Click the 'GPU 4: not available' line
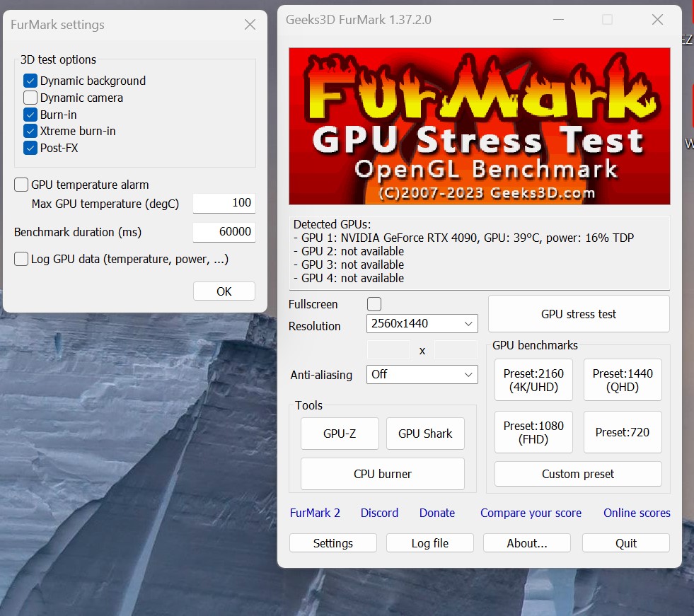This screenshot has width=694, height=616. [349, 279]
